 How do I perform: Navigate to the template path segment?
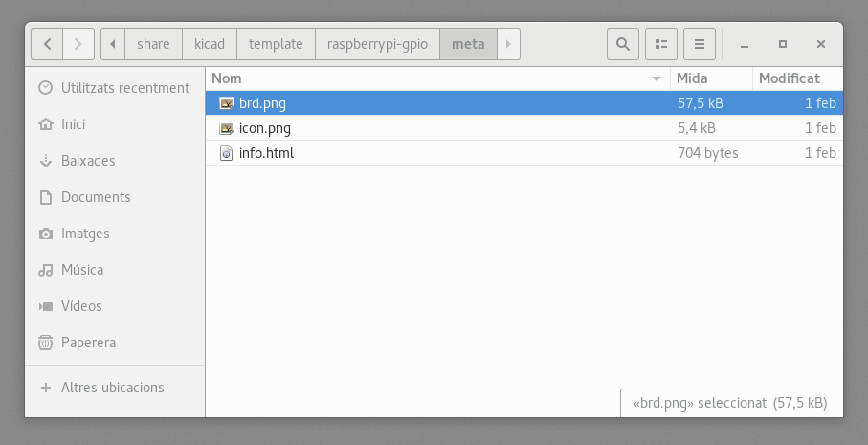pyautogui.click(x=276, y=44)
